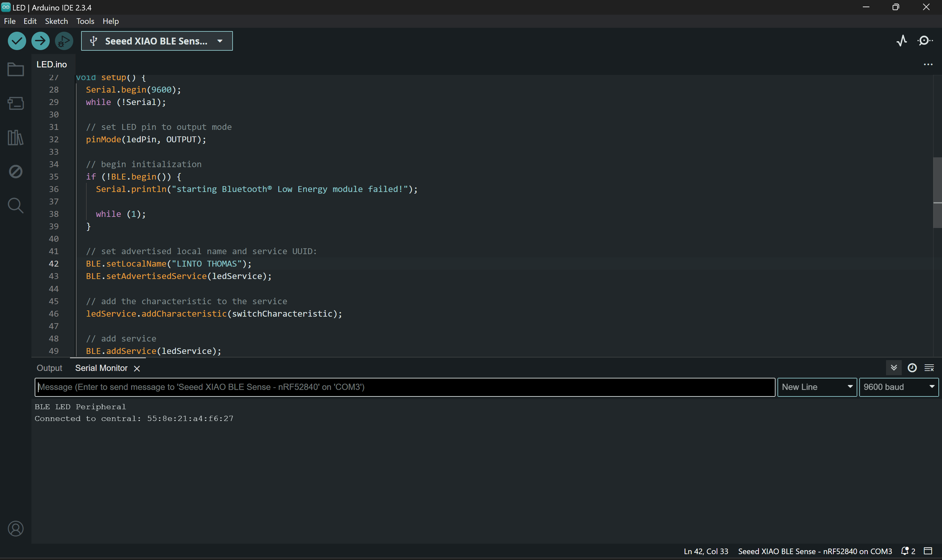Click the USB icon in board selector
Screen dimensions: 942x560
tap(94, 41)
